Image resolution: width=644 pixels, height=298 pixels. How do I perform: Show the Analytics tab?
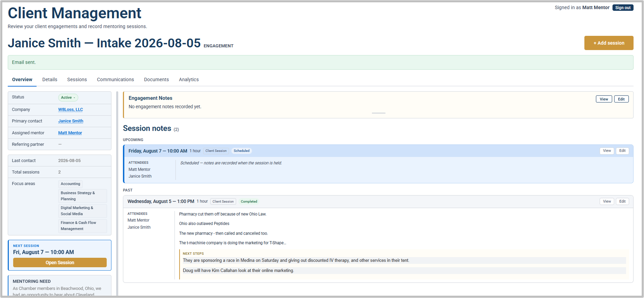189,79
